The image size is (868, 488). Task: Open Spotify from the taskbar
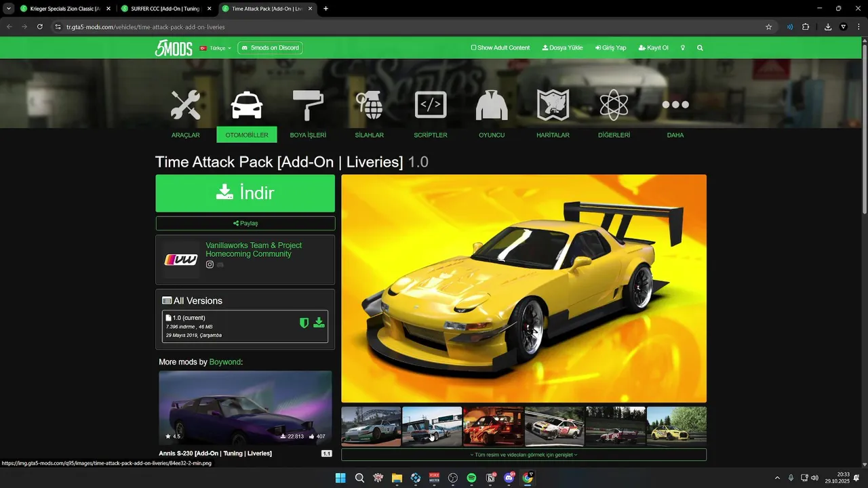coord(471,478)
